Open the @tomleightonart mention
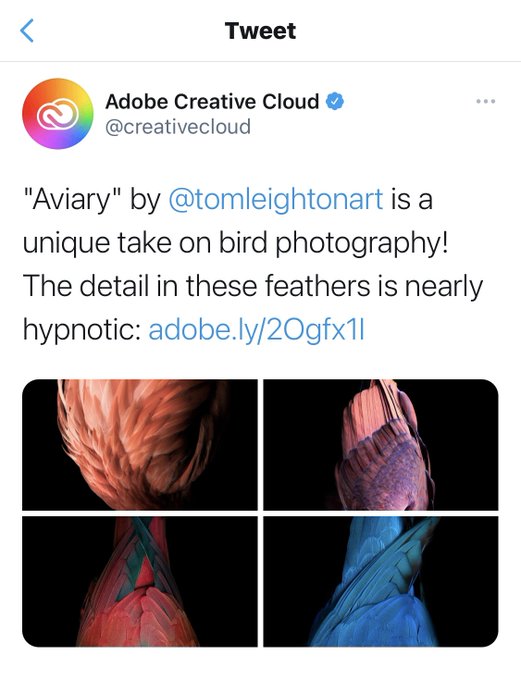 tap(275, 199)
